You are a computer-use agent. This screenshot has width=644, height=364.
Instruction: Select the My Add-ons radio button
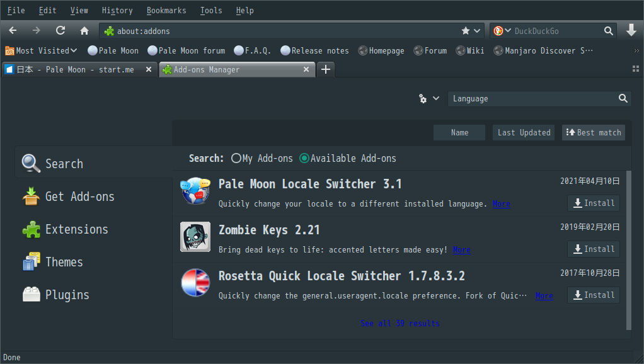236,159
